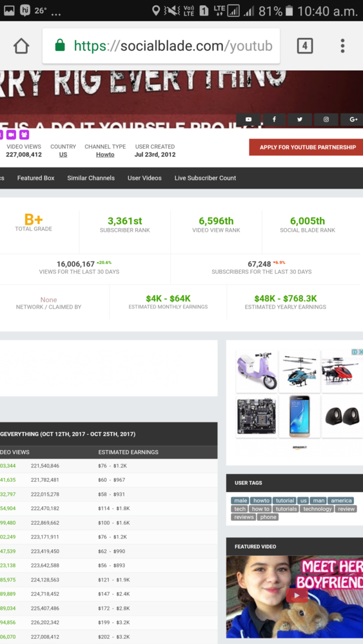Screen dimensions: 363x644
Task: Select the Jul 23rd, 2012 creation date
Action: pyautogui.click(x=155, y=155)
